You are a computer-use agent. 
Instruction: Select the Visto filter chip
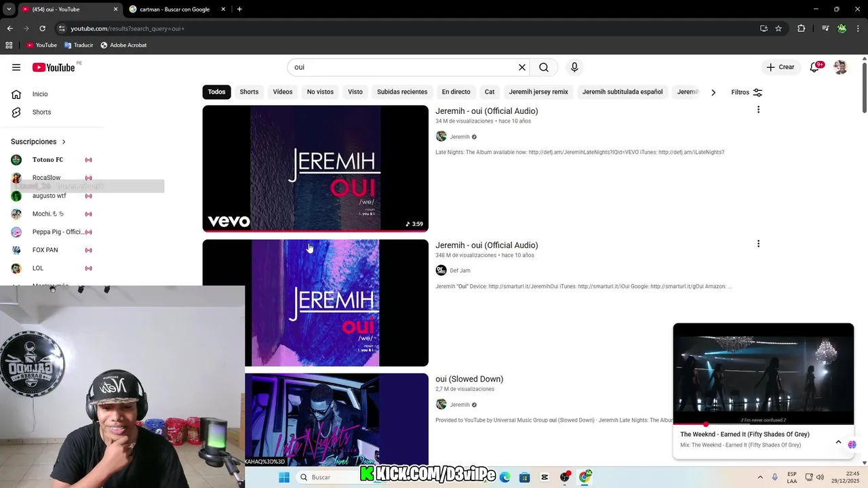point(355,91)
